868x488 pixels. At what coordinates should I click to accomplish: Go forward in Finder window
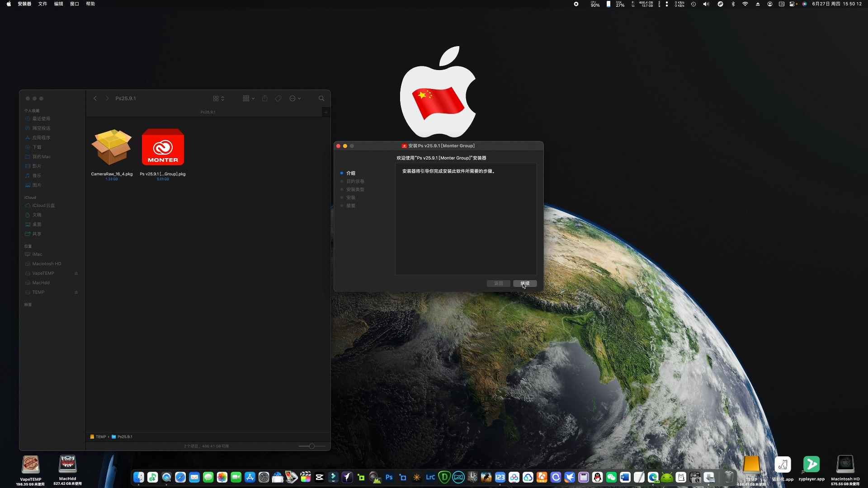coord(107,99)
